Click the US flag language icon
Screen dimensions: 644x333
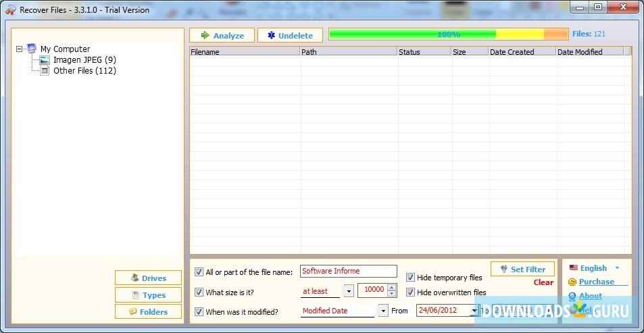[x=573, y=267]
